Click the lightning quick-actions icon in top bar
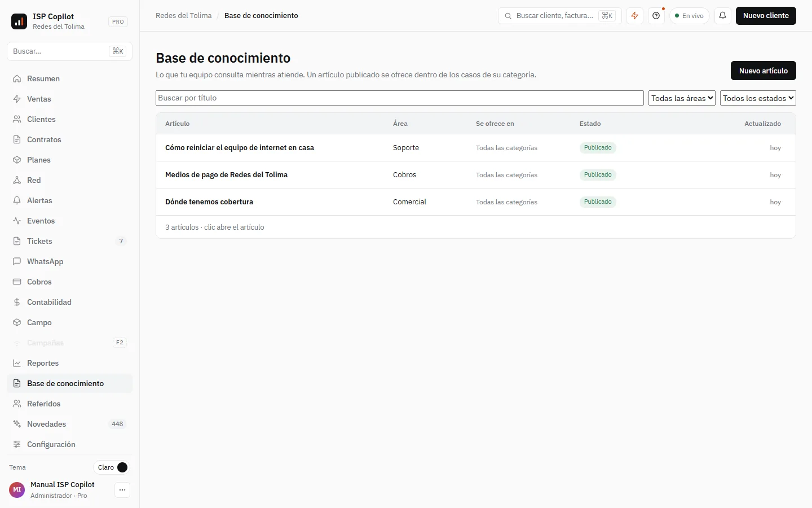This screenshot has width=812, height=508. click(635, 16)
